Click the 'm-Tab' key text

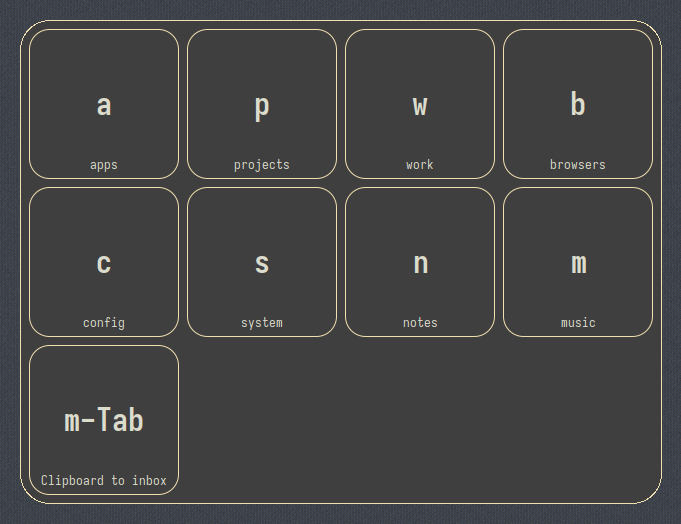(x=104, y=421)
